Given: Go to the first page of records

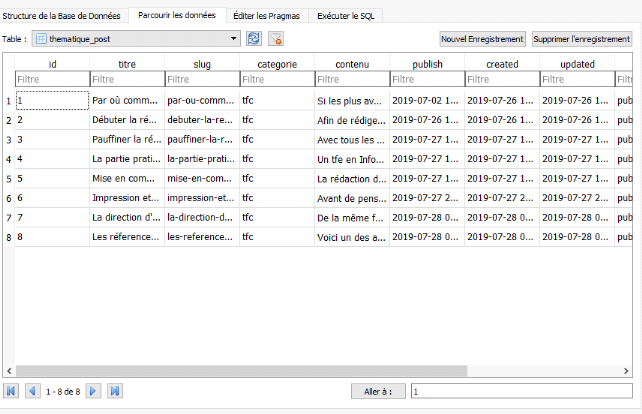Looking at the screenshot, I should (x=11, y=391).
